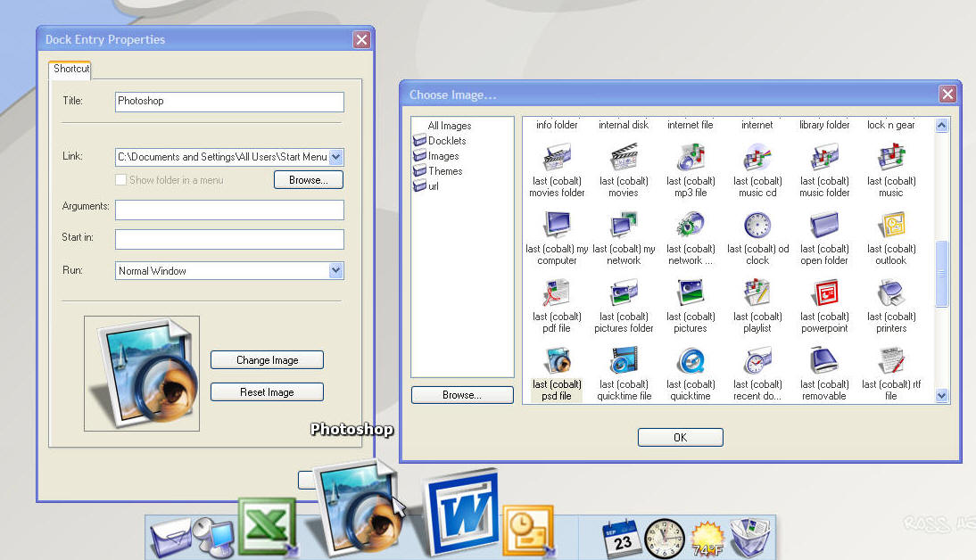976x560 pixels.
Task: Choose the last (cobalt) pictures folder icon
Action: [624, 292]
